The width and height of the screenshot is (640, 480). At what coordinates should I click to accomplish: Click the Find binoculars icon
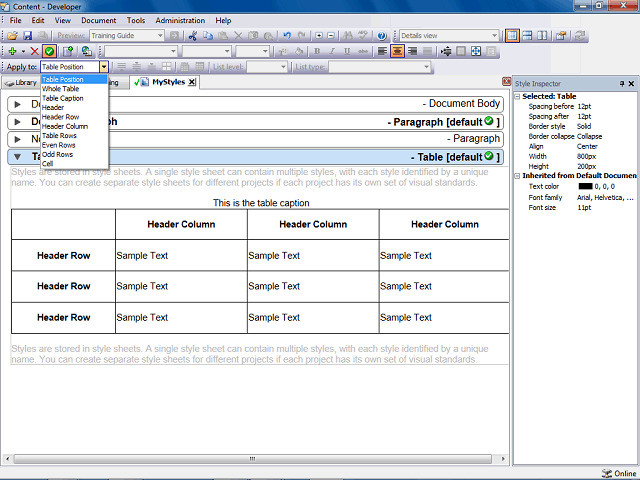pos(347,36)
